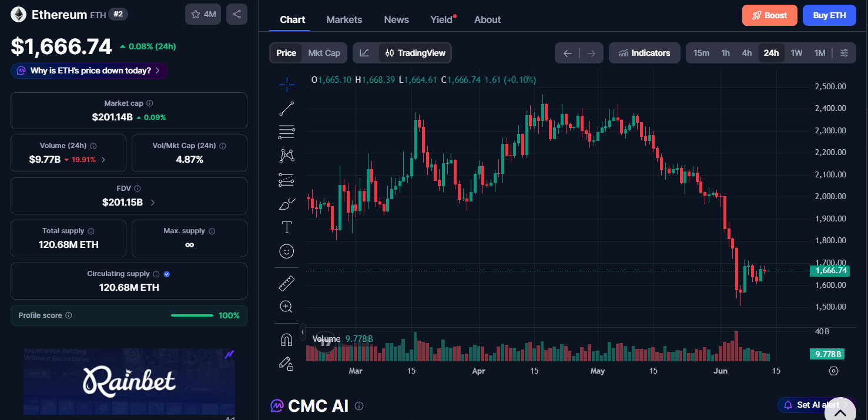Select the forecasting and measurement tool
Viewport: 868px width, 420px height.
point(287,180)
